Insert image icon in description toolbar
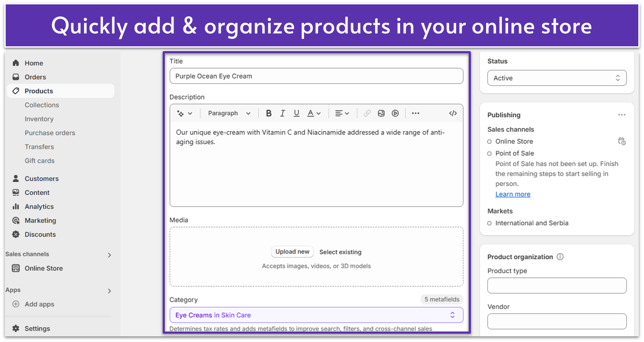 pyautogui.click(x=381, y=113)
